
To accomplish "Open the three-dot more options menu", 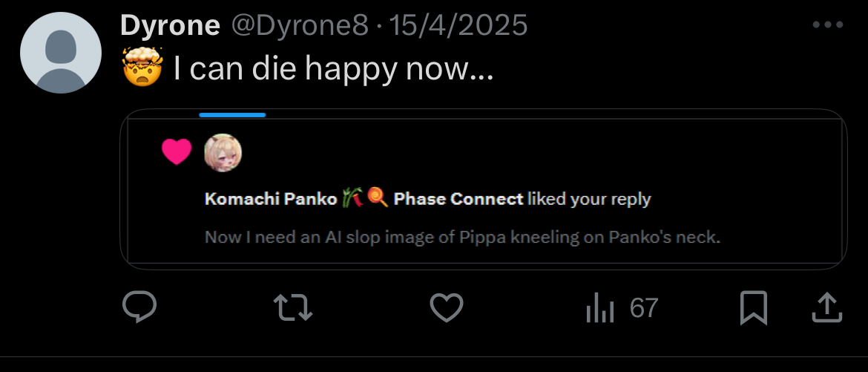I will 828,25.
